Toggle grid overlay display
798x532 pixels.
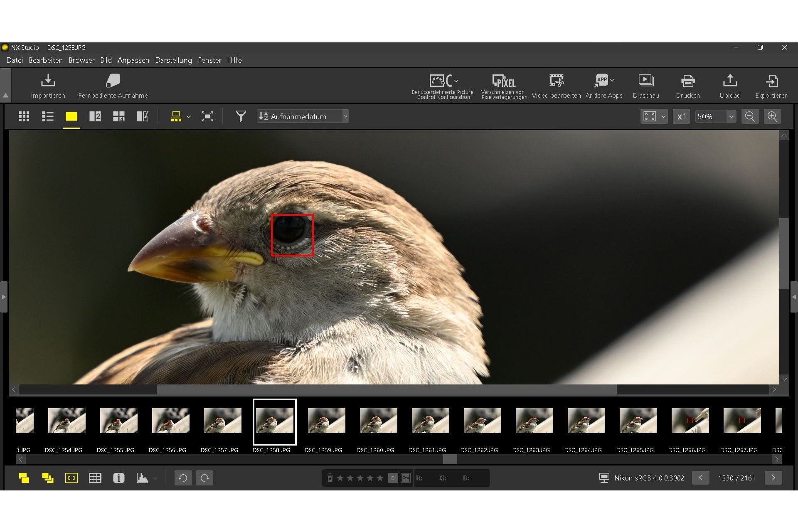[x=95, y=478]
